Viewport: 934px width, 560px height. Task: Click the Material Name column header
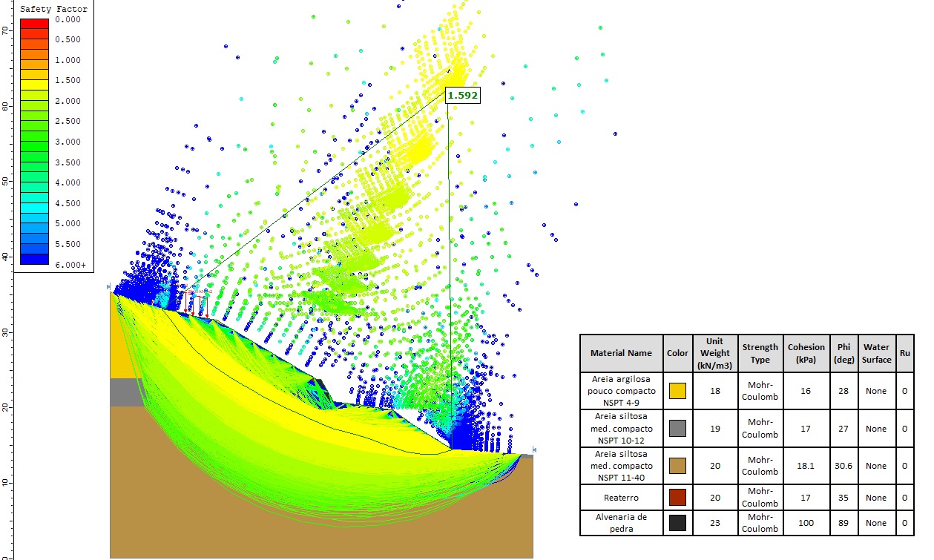point(621,353)
